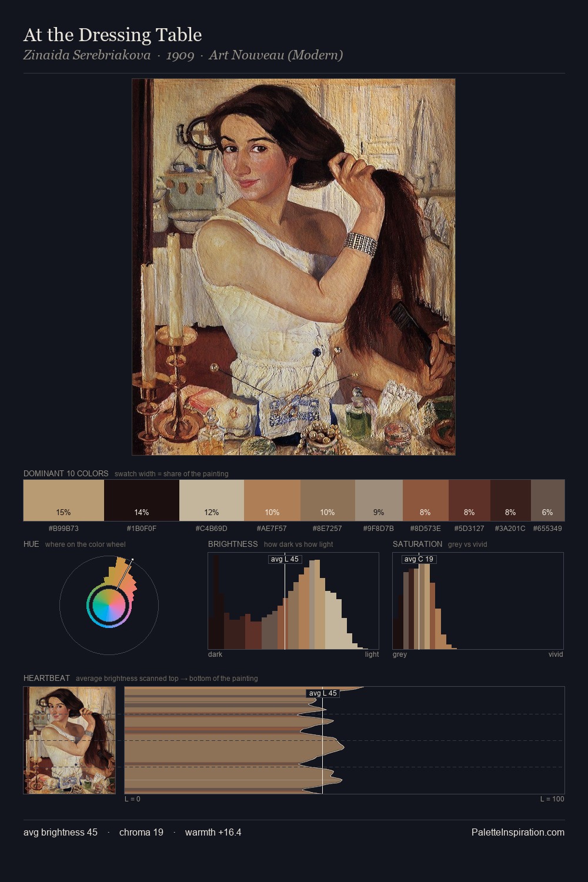Click the 'avg L 45' brightness histogram label
Image resolution: width=588 pixels, height=882 pixels.
pyautogui.click(x=285, y=559)
